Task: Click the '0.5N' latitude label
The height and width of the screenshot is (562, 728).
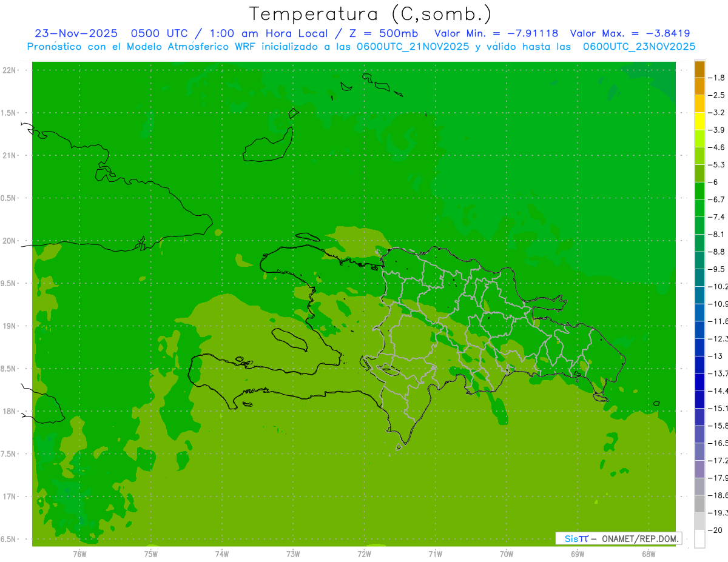Action: pos(9,198)
